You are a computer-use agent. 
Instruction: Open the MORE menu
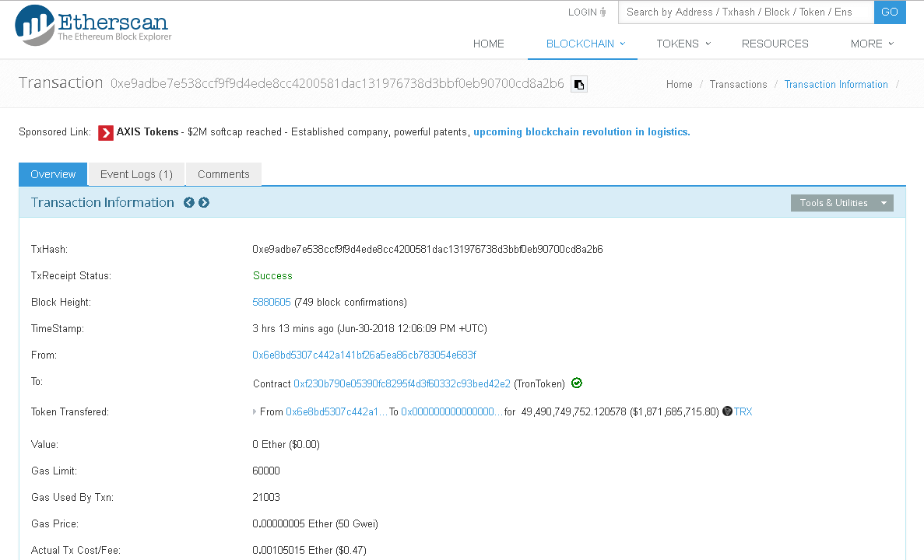(871, 44)
